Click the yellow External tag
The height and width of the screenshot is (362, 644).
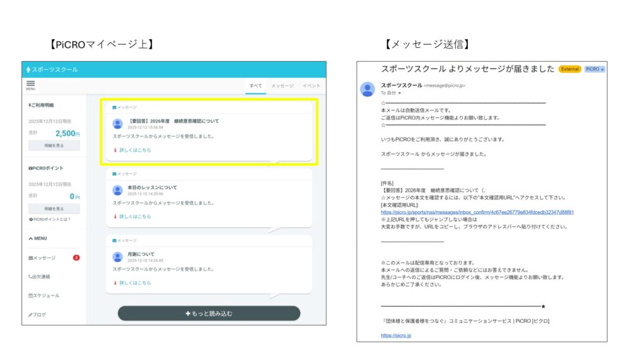point(569,69)
